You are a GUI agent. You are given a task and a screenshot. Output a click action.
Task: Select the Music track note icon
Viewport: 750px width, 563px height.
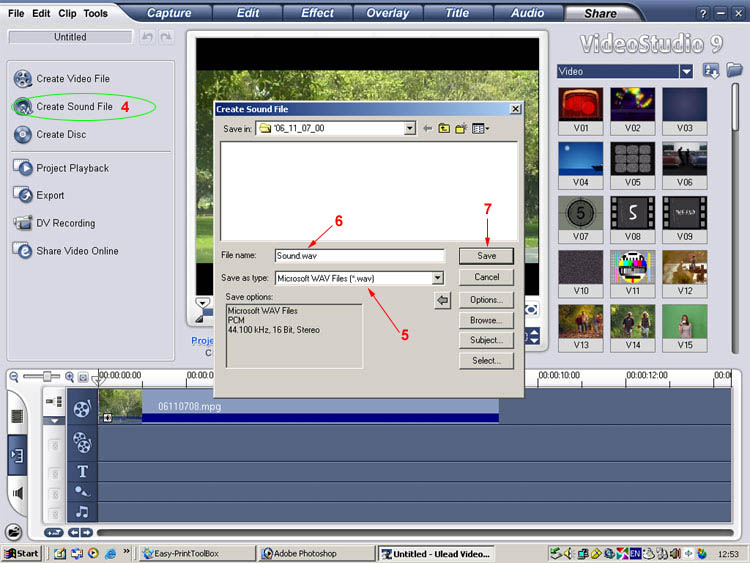tap(82, 511)
